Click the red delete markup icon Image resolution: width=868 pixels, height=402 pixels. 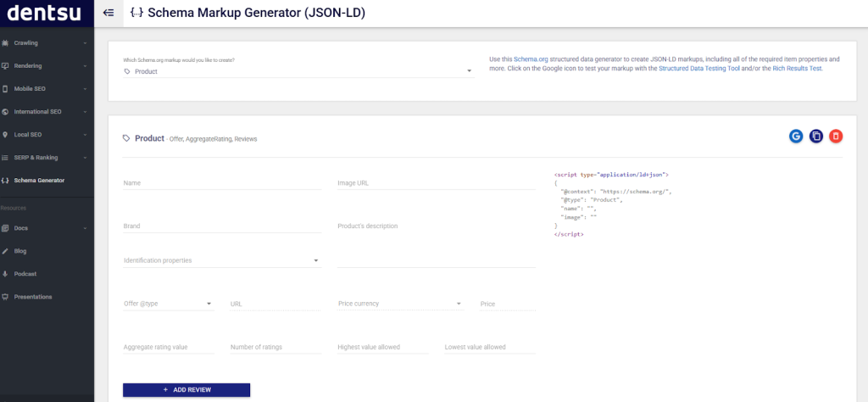tap(836, 136)
